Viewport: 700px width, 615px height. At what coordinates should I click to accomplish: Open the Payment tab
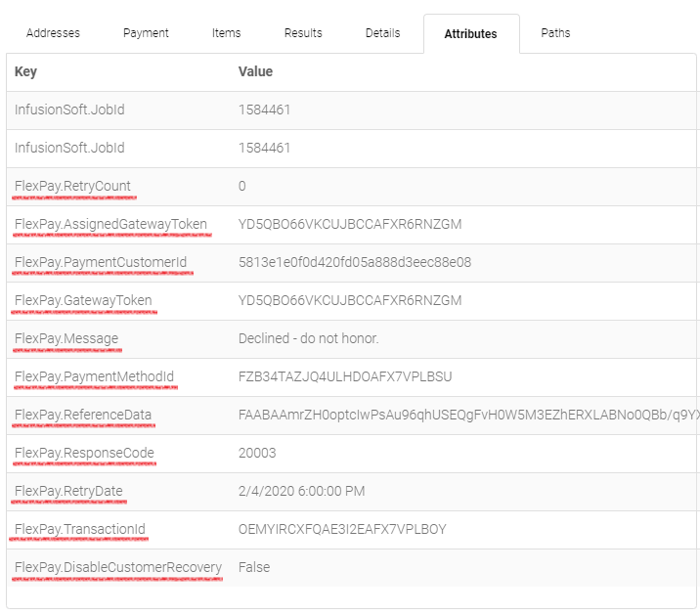tap(146, 33)
